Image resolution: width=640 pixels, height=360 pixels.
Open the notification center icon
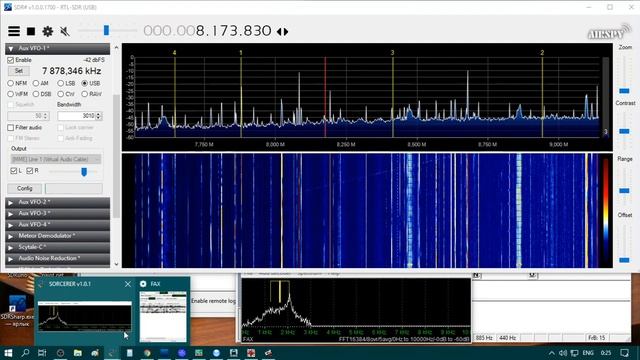(x=624, y=353)
